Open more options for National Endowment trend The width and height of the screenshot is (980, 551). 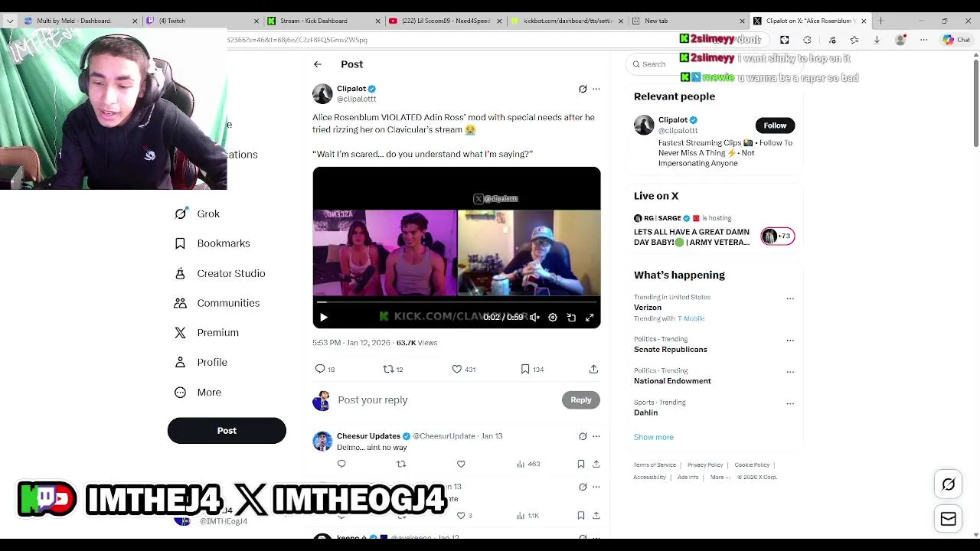pyautogui.click(x=790, y=372)
